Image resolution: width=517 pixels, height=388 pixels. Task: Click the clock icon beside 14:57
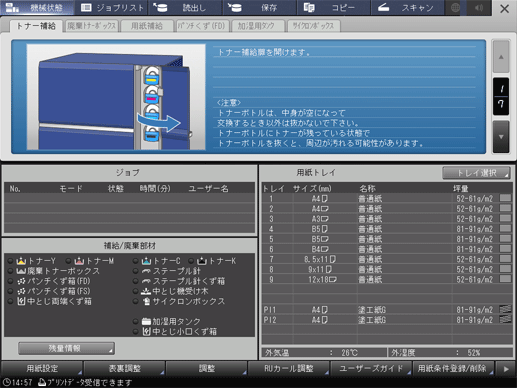(6, 382)
